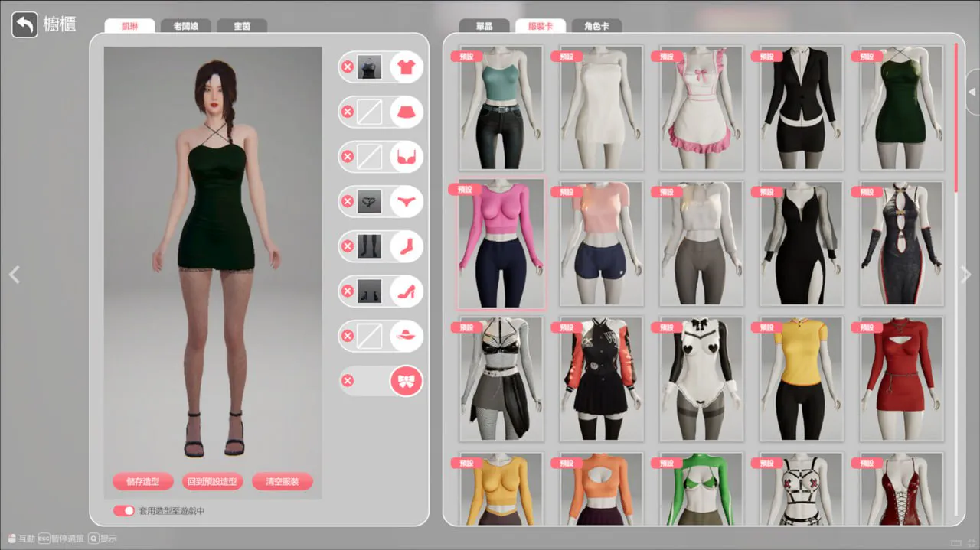Select the bow accessory category icon
This screenshot has height=550, width=980.
click(406, 381)
